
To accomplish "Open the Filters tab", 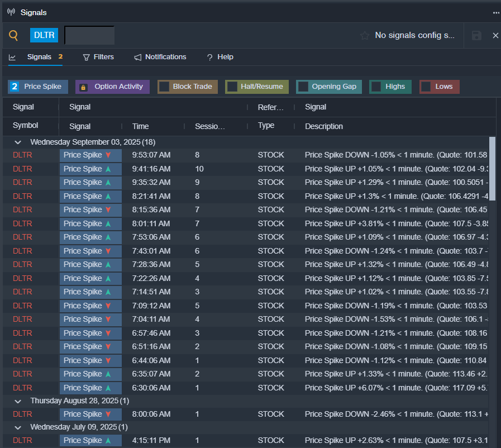I will [x=98, y=57].
